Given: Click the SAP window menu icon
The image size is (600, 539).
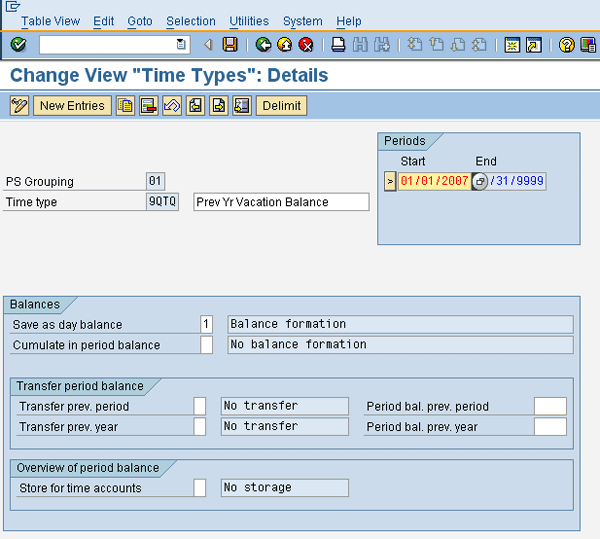Looking at the screenshot, I should (x=13, y=6).
